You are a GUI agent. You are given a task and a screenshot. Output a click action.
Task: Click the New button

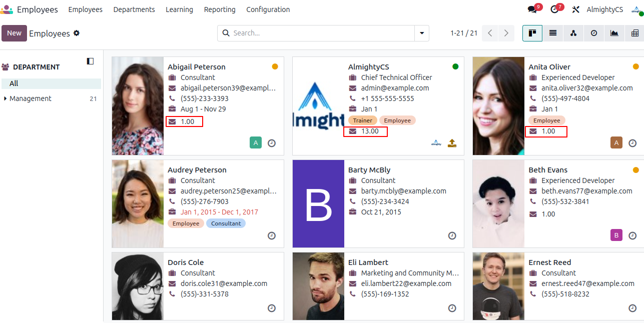pos(14,33)
